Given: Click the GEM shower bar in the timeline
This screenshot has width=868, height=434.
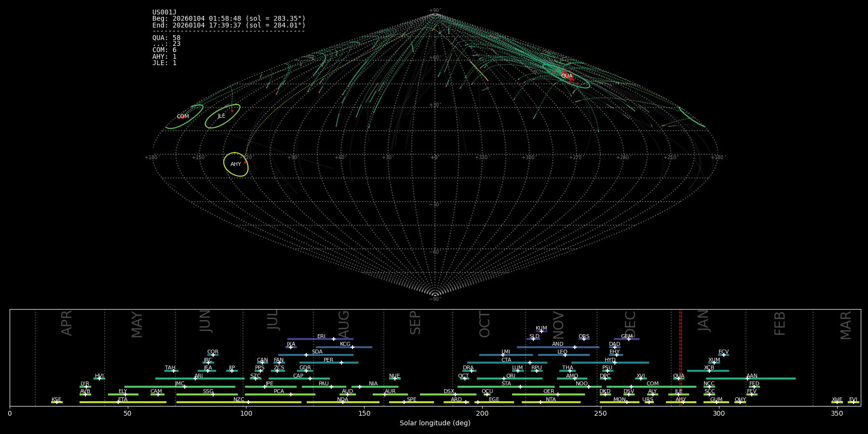Looking at the screenshot, I should [626, 339].
